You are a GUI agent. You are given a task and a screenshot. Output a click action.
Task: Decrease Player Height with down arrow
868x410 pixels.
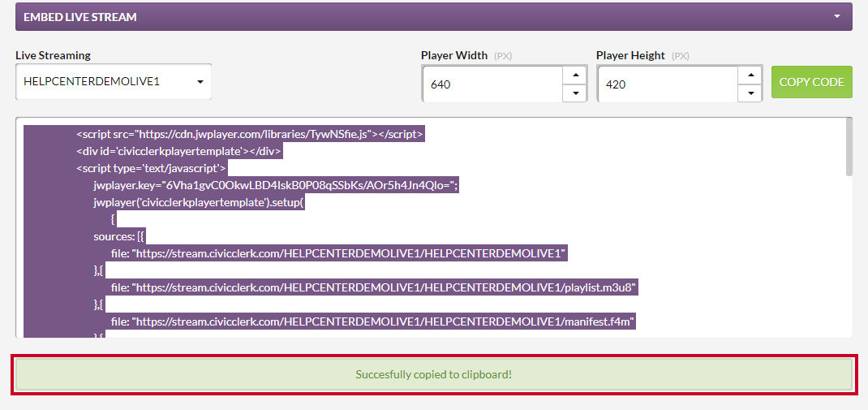pos(750,93)
